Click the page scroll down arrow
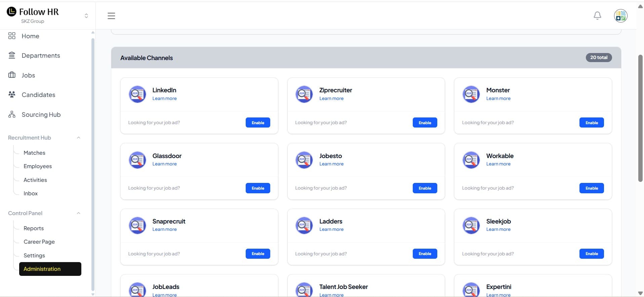644x297 pixels. [x=640, y=293]
